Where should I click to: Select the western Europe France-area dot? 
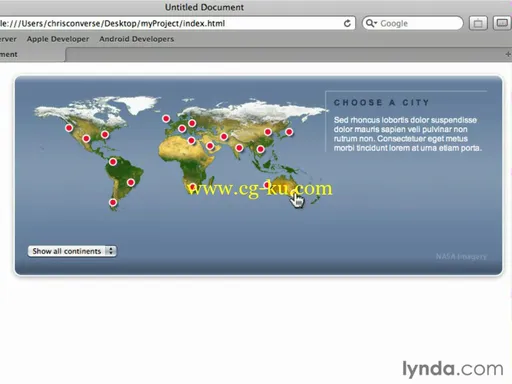[182, 129]
